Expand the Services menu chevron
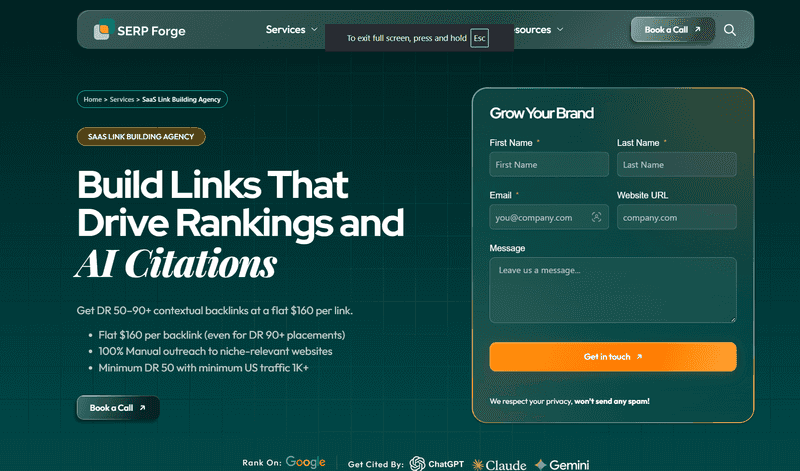Viewport: 800px width, 471px height. click(x=314, y=30)
